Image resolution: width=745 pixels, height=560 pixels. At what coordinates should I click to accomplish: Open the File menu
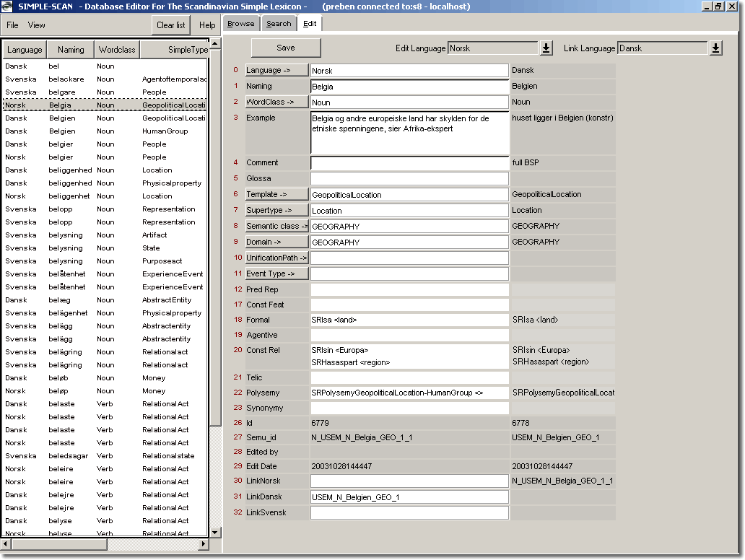click(x=12, y=25)
